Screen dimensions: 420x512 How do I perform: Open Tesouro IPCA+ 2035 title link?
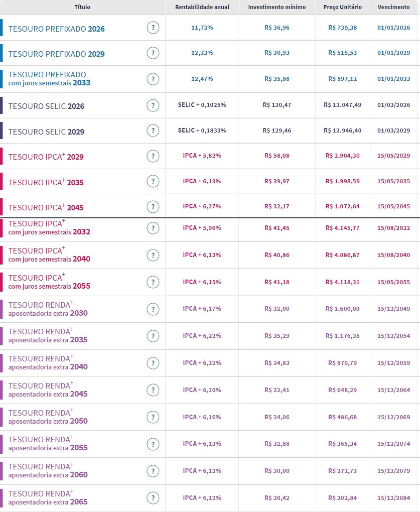click(46, 182)
